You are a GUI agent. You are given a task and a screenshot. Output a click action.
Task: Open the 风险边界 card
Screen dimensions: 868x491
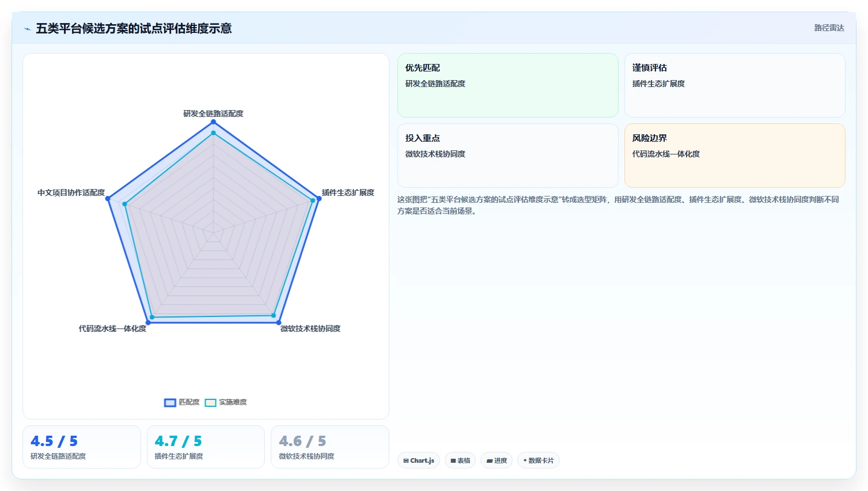(x=734, y=156)
